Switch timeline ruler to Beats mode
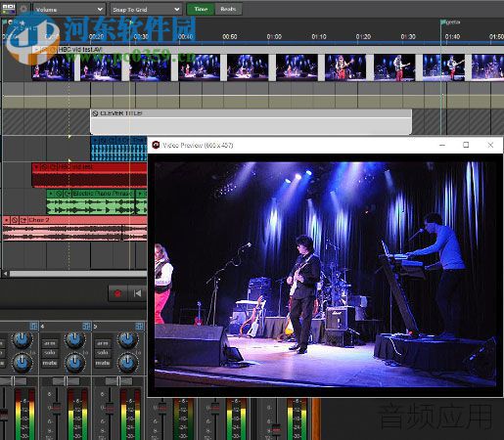This screenshot has height=440, width=504. point(228,9)
